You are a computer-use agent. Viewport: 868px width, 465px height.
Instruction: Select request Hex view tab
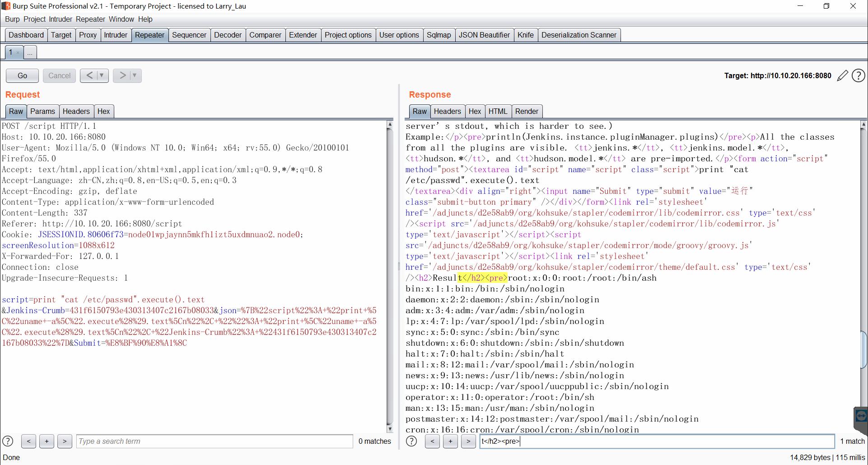click(103, 111)
